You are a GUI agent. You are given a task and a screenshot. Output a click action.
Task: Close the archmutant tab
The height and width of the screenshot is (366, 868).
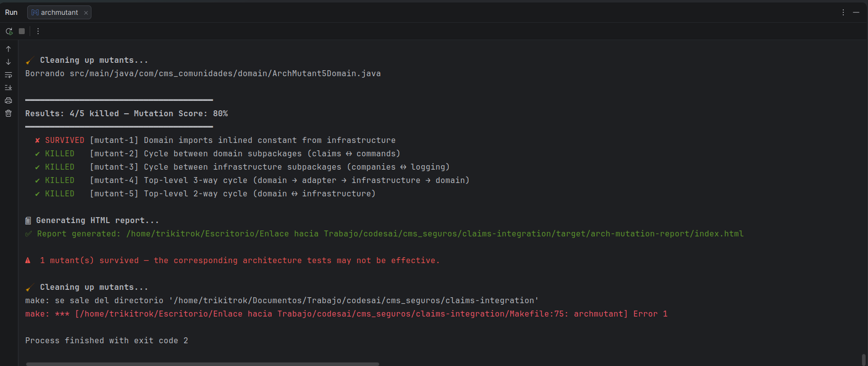pyautogui.click(x=86, y=13)
